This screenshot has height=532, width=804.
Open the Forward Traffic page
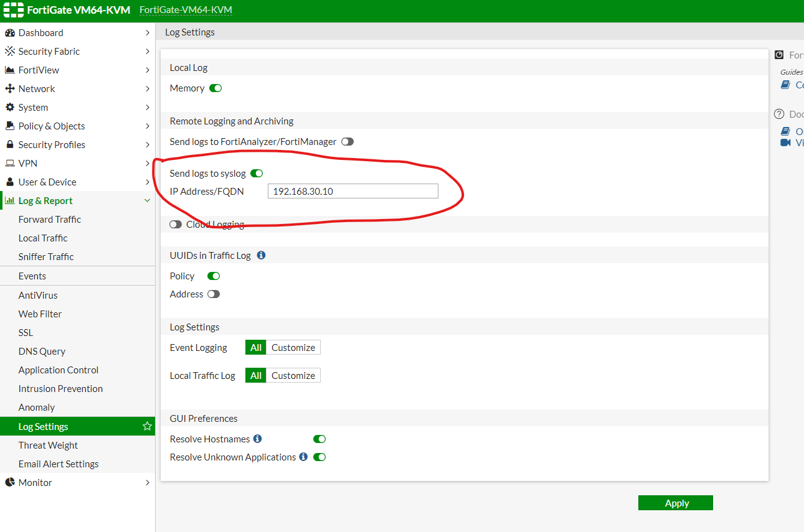[x=49, y=219]
